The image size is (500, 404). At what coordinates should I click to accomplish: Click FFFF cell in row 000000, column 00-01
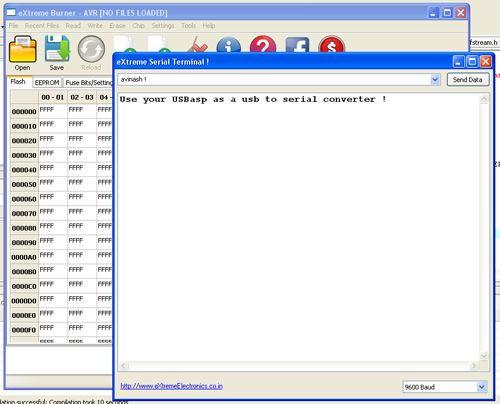pyautogui.click(x=53, y=111)
